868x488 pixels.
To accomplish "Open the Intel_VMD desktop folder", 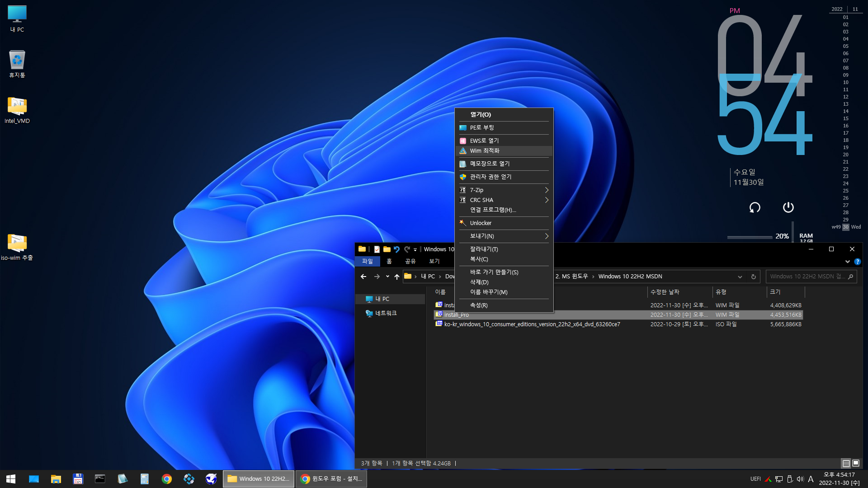I will pyautogui.click(x=17, y=110).
